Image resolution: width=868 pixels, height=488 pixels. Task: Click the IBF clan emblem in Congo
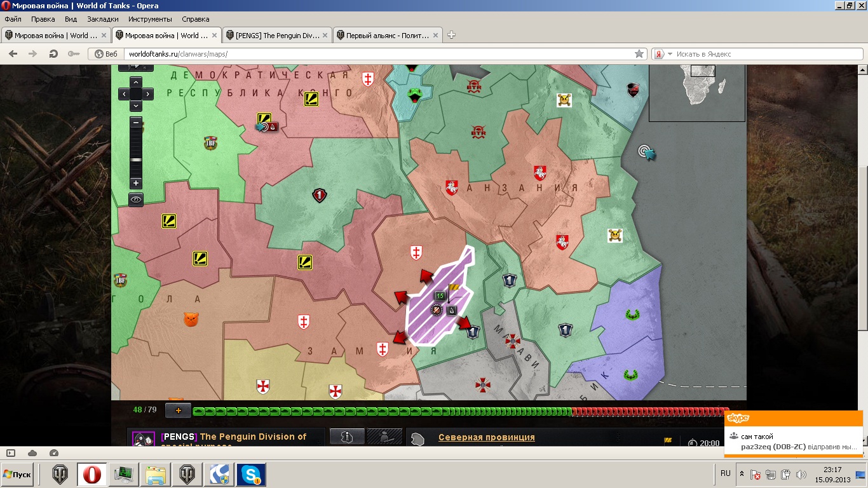click(210, 142)
